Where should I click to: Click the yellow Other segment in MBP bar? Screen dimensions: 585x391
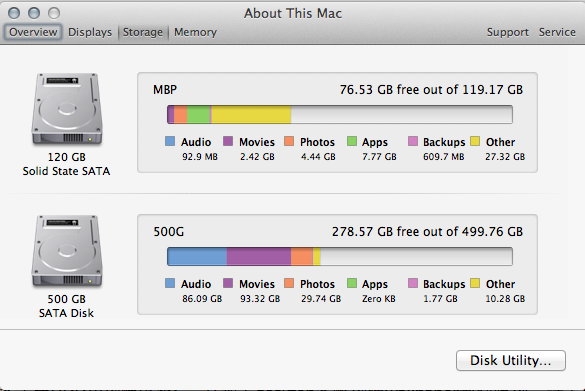[x=251, y=114]
